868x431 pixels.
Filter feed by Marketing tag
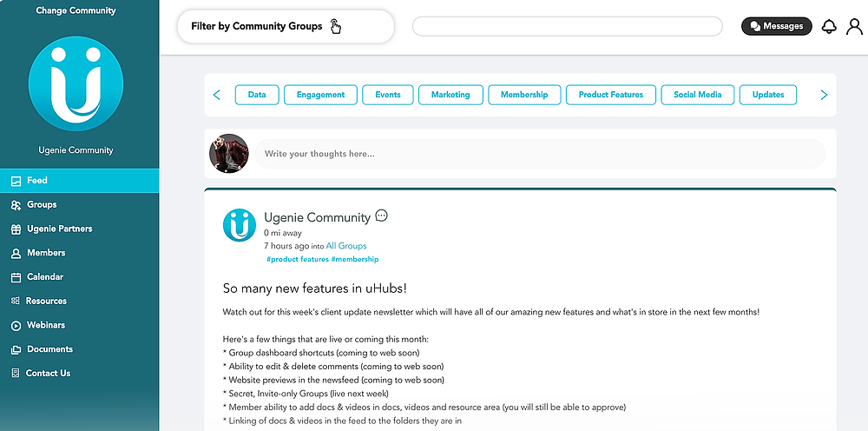pyautogui.click(x=450, y=95)
